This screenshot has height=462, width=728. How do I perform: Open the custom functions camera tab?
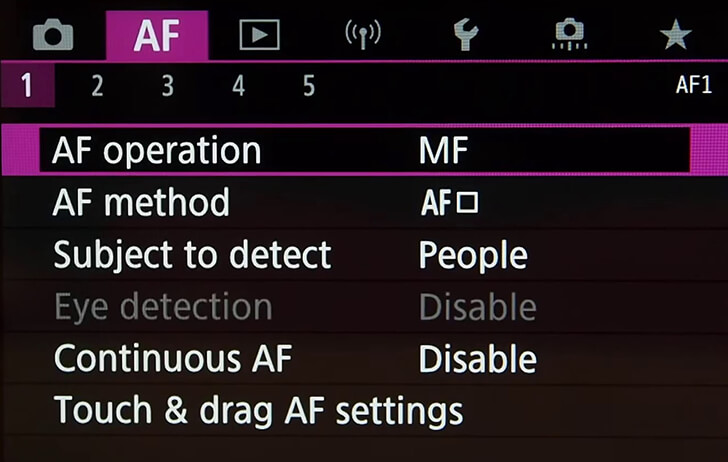[569, 35]
